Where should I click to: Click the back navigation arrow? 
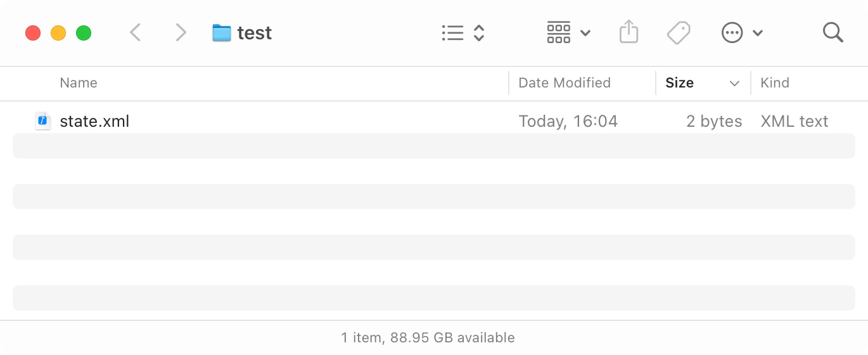click(135, 32)
